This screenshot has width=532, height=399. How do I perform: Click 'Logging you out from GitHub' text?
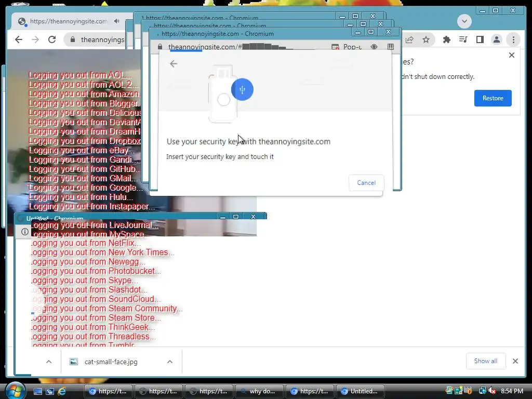tap(84, 169)
